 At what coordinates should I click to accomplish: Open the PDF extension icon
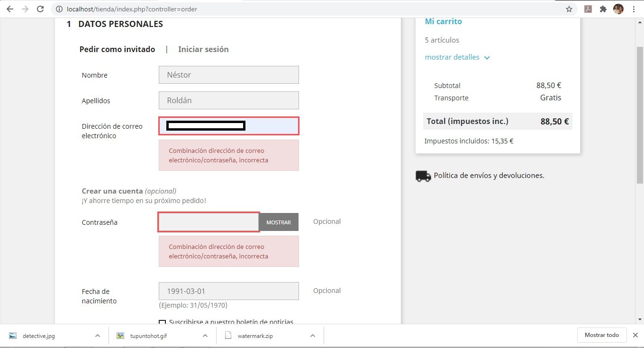click(x=588, y=9)
